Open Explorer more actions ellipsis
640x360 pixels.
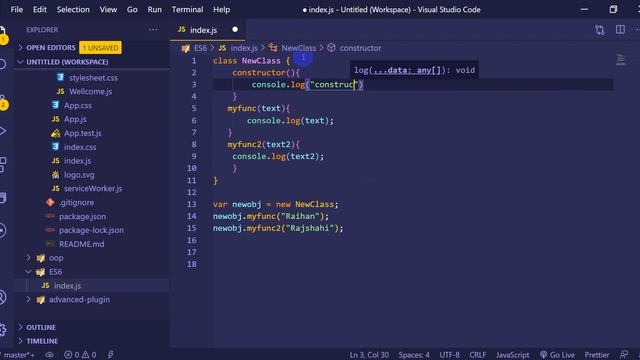coord(153,29)
